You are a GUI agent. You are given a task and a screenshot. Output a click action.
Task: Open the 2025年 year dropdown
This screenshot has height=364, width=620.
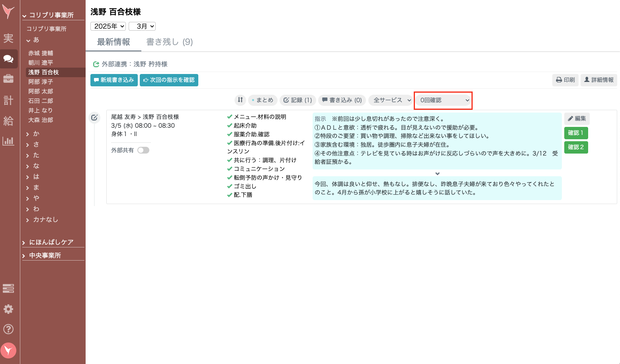coord(108,26)
